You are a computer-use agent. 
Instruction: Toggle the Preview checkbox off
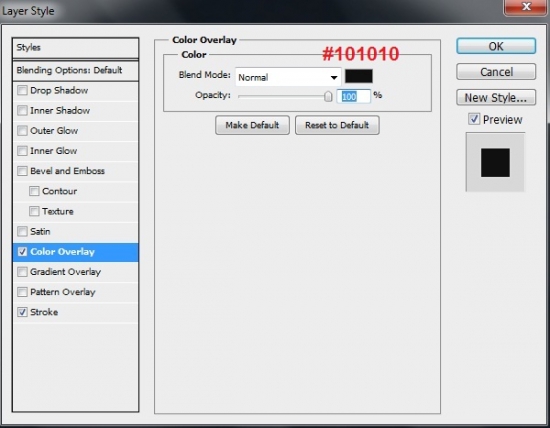tap(474, 119)
